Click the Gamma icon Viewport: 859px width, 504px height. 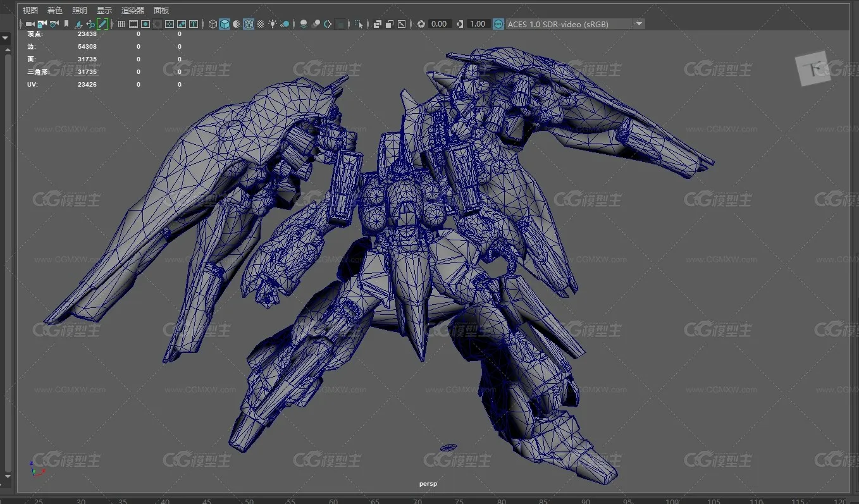coord(460,24)
